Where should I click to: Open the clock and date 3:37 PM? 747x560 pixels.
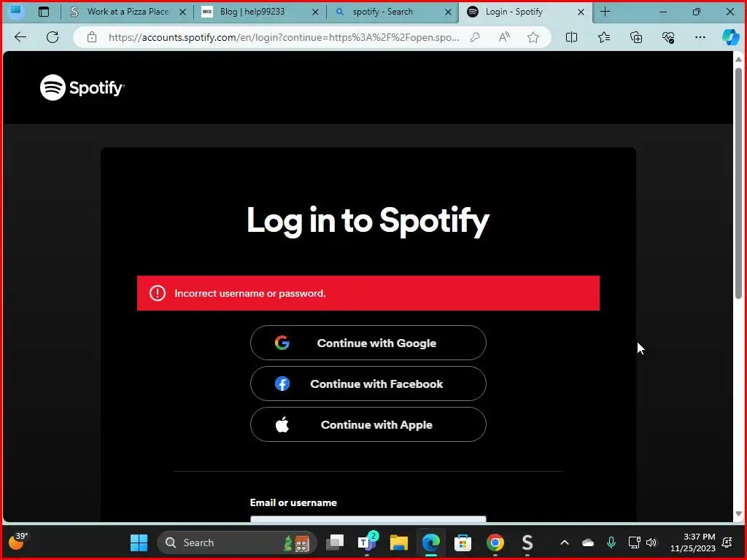coord(693,542)
